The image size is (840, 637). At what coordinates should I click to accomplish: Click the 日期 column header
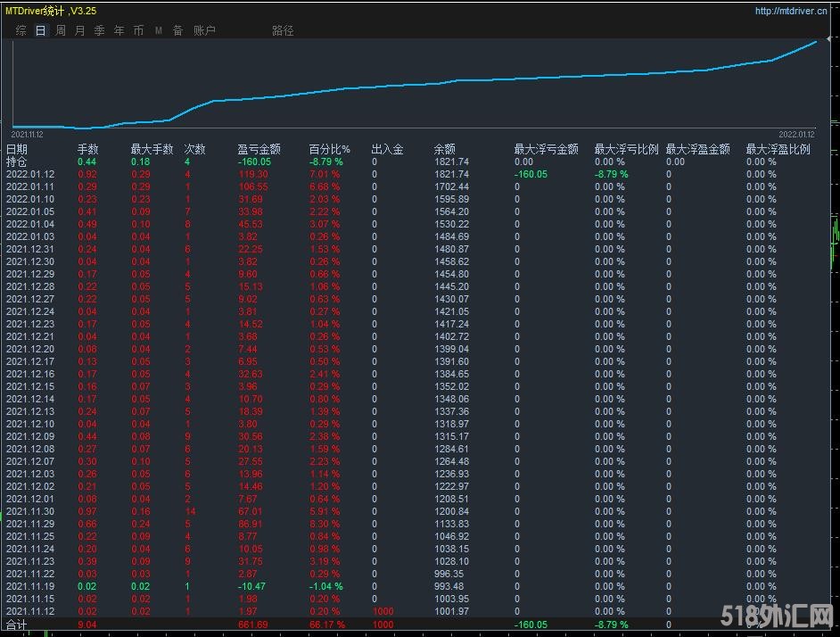point(17,149)
